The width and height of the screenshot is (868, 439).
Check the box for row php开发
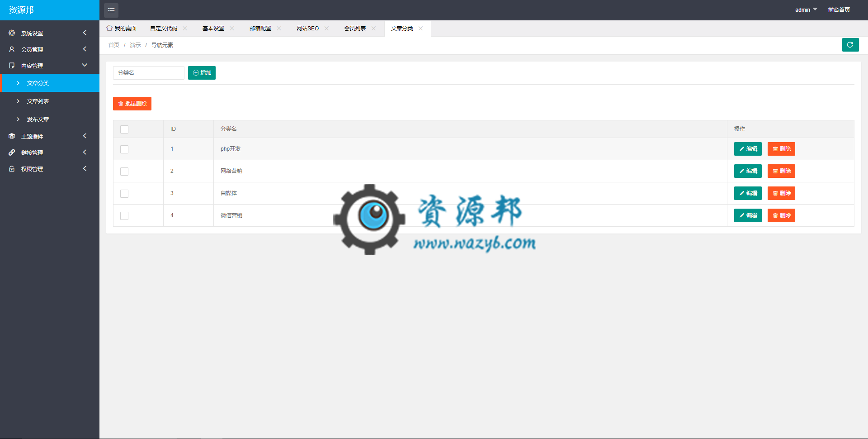(124, 149)
